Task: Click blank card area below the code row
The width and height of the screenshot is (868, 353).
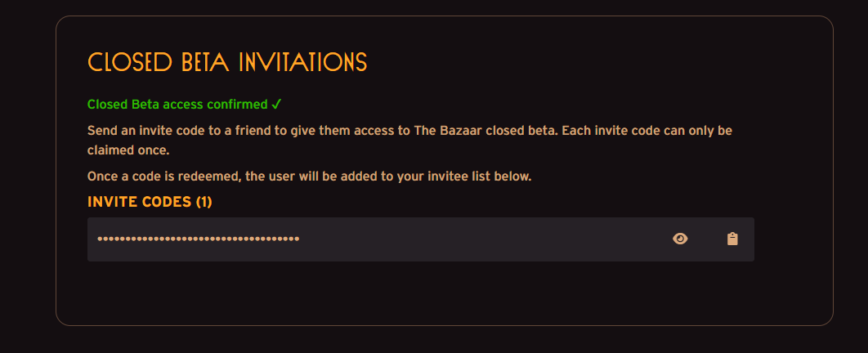Action: point(421,293)
